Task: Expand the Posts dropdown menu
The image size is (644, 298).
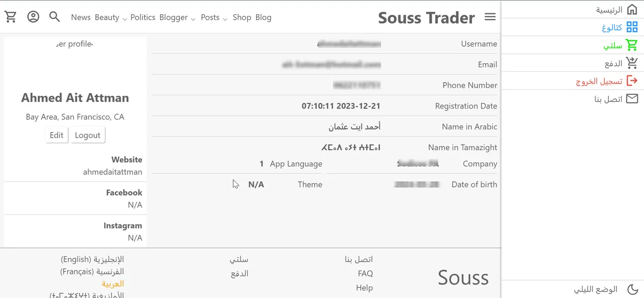Action: 214,17
